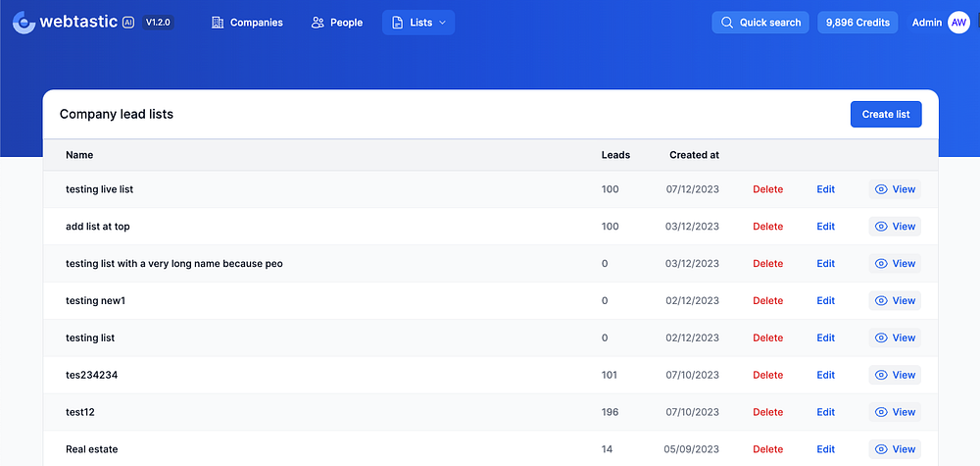View the add list at top list

(895, 227)
